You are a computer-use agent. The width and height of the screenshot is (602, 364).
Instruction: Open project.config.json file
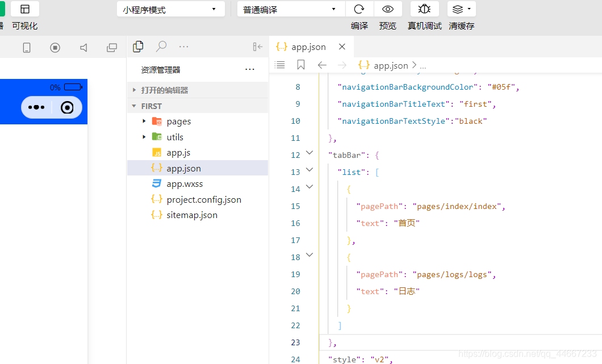(x=198, y=200)
